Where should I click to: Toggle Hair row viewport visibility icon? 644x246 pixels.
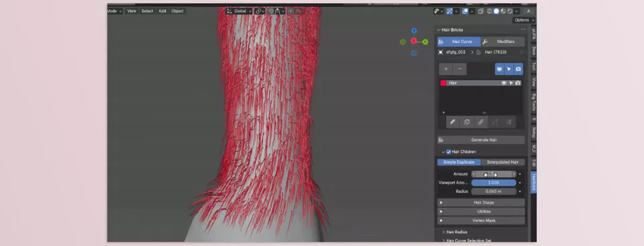click(504, 83)
